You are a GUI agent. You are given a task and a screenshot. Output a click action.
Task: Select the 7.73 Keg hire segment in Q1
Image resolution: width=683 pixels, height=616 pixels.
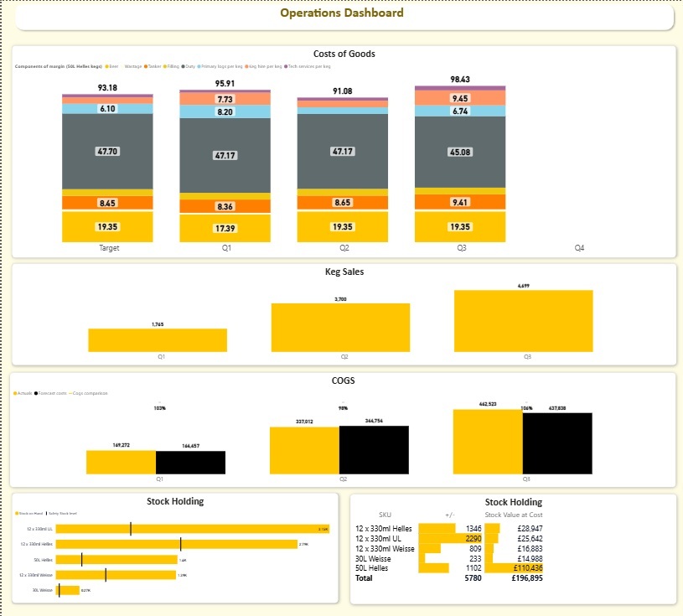tap(225, 99)
